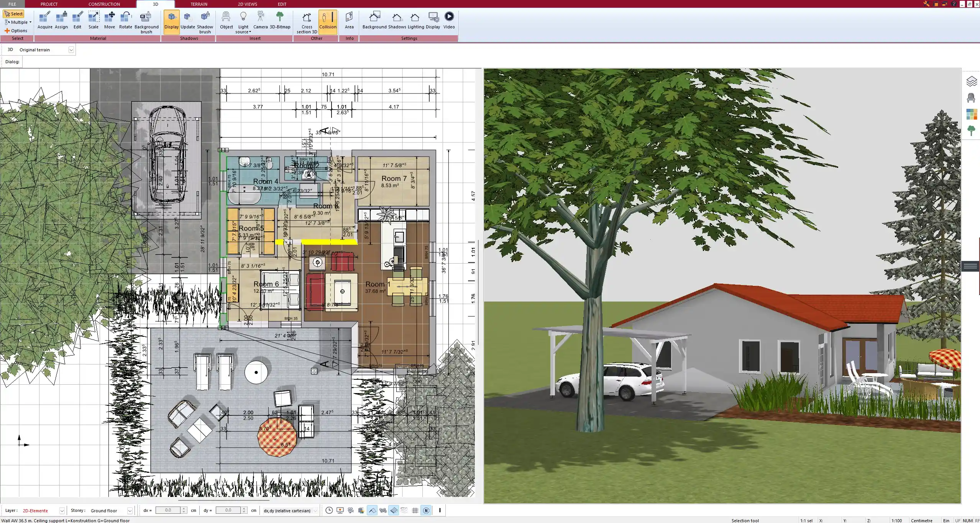Expand the Original terrain dropdown
This screenshot has width=980, height=523.
coord(71,50)
